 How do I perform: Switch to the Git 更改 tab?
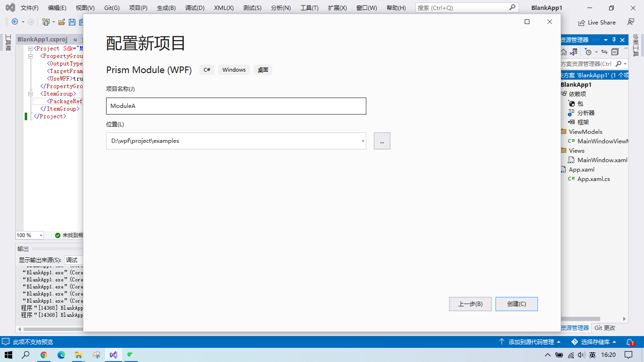click(605, 328)
